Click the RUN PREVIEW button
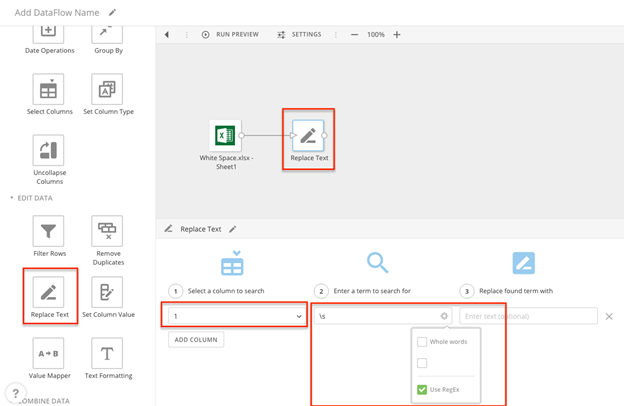Screen dimensions: 624x406 point(230,35)
